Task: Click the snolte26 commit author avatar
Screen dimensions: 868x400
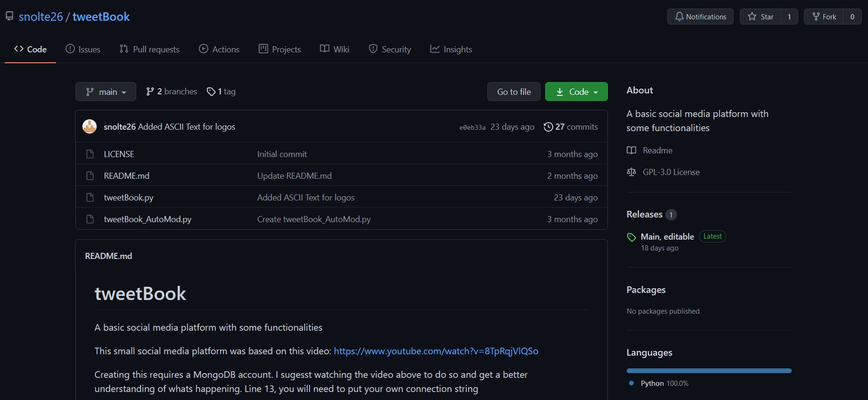Action: [x=90, y=126]
